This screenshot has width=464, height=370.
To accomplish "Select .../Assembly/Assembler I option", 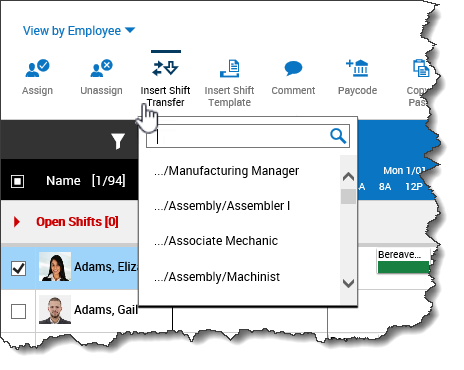I will [x=222, y=206].
